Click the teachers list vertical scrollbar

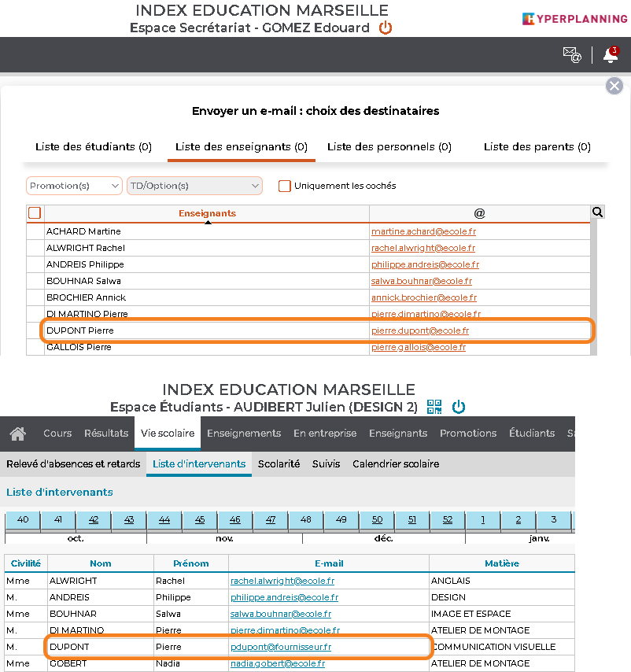coord(594,289)
